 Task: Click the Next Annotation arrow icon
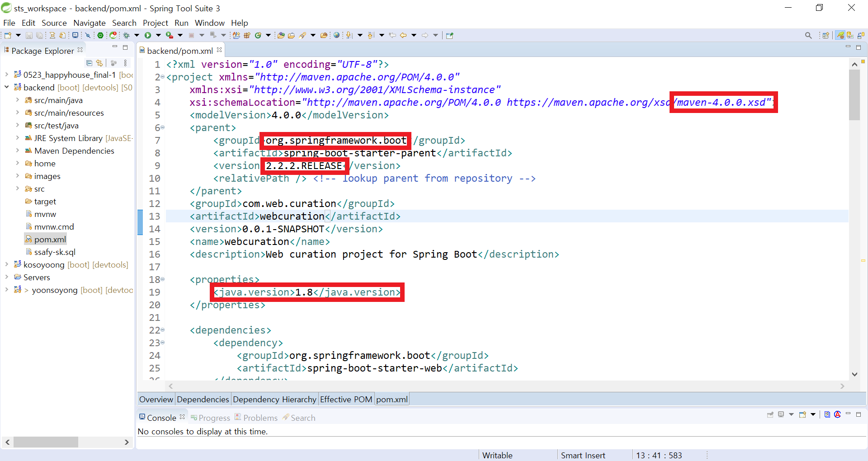(349, 35)
